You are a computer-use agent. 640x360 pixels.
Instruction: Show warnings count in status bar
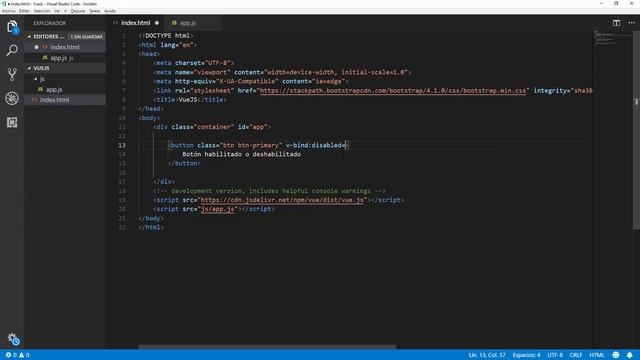tap(24, 355)
